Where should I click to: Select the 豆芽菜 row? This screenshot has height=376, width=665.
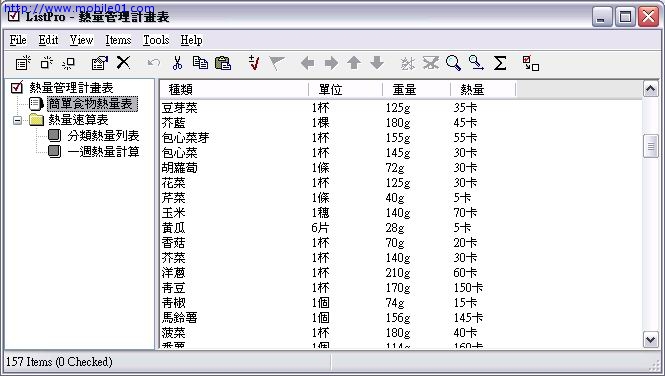(401, 108)
